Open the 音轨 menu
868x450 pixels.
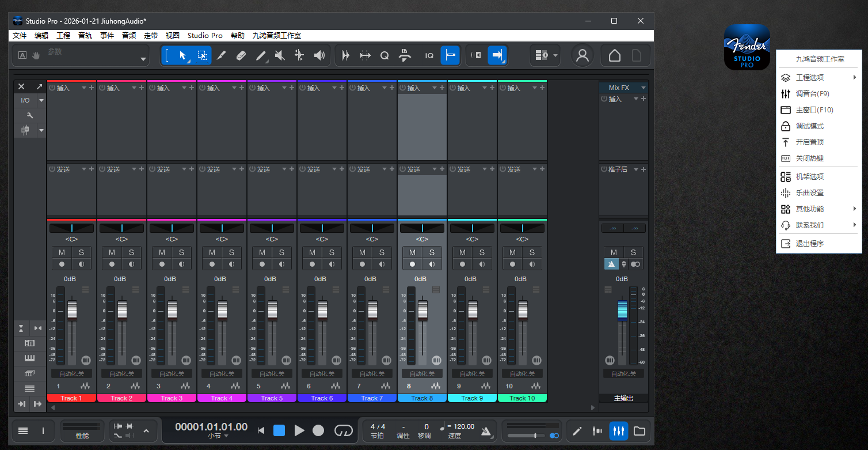coord(85,36)
